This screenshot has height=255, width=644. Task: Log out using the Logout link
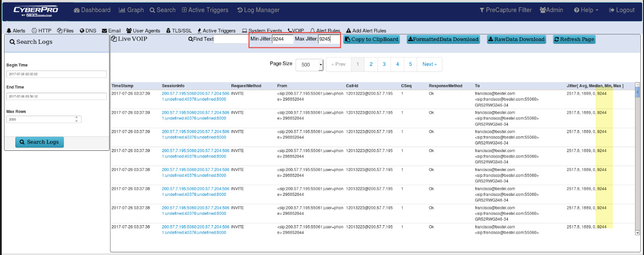(621, 10)
